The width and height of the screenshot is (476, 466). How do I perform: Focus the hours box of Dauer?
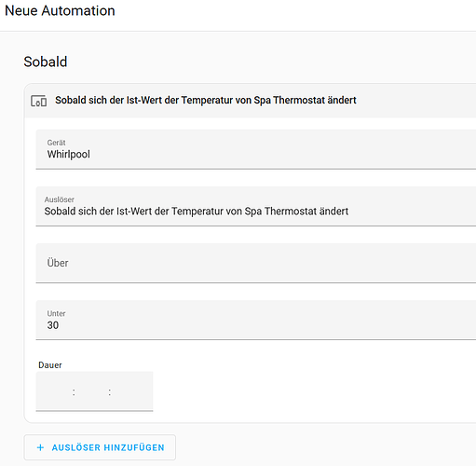pyautogui.click(x=55, y=391)
